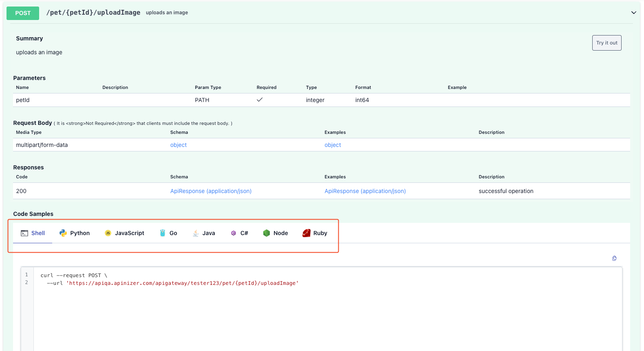
Task: Open ApiResponse schema link for 200
Action: 211,191
